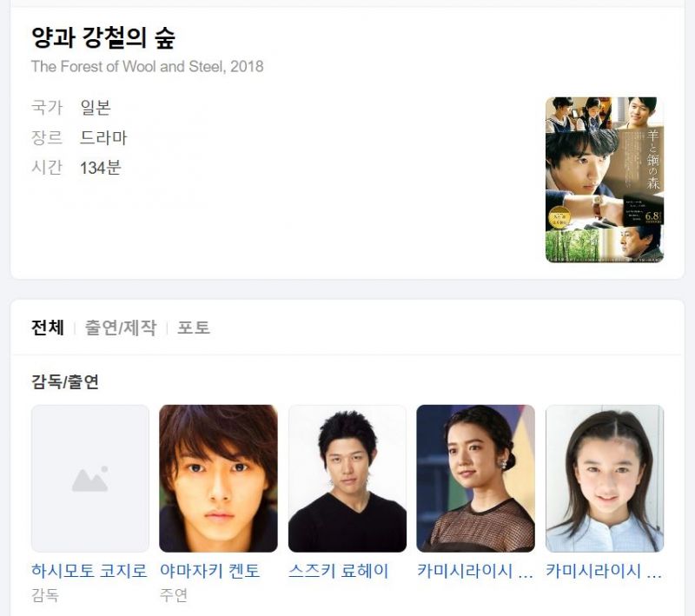695x616 pixels.
Task: Open the photo of the woman in the mesh top
Action: pyautogui.click(x=475, y=479)
